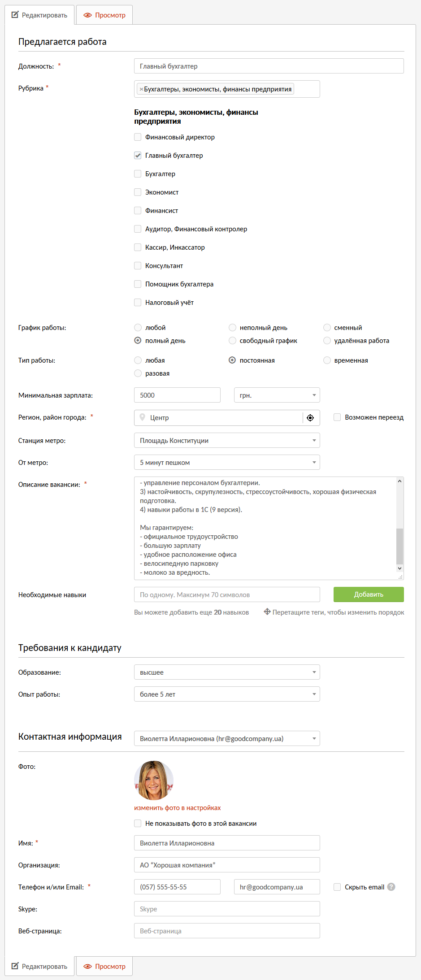421x980 pixels.
Task: Click the help question mark beside Скрыть email
Action: [x=391, y=887]
